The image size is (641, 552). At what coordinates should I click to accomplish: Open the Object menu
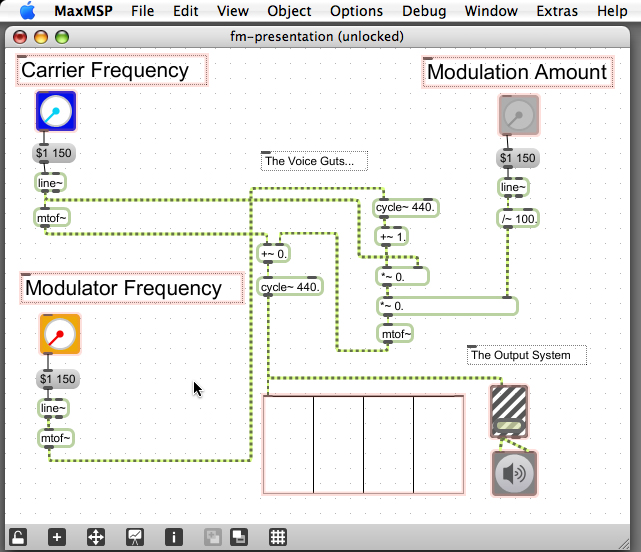tap(288, 11)
